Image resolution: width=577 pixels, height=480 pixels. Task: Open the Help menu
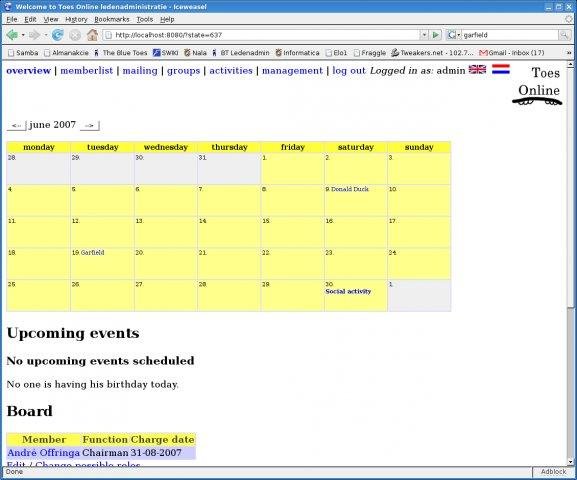click(167, 19)
